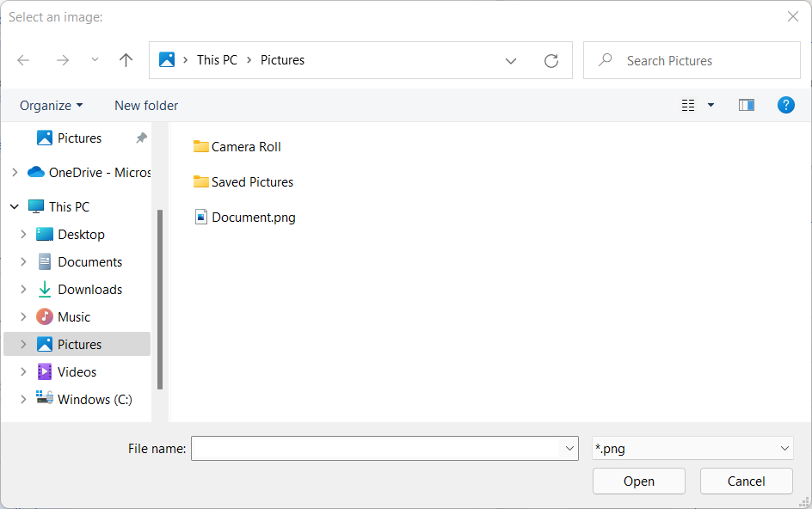Select the Document.png file
812x509 pixels.
pos(254,217)
